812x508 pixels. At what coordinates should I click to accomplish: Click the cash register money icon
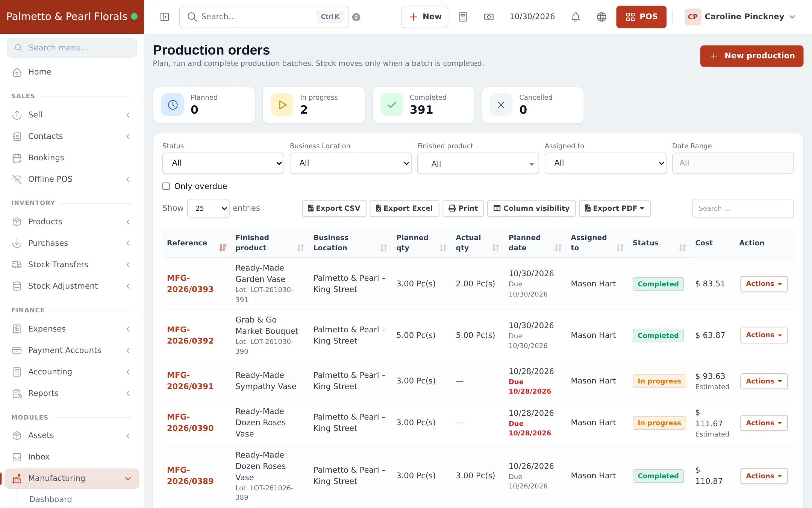pos(489,17)
